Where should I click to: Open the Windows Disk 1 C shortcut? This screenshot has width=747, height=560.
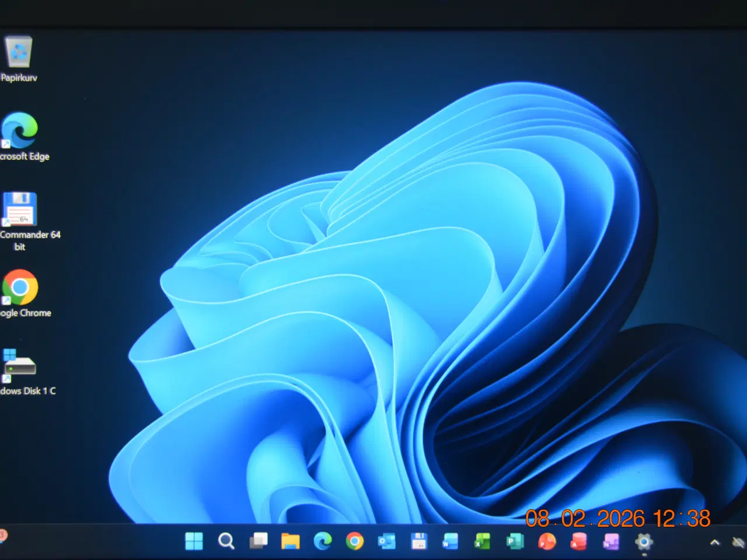pyautogui.click(x=20, y=365)
